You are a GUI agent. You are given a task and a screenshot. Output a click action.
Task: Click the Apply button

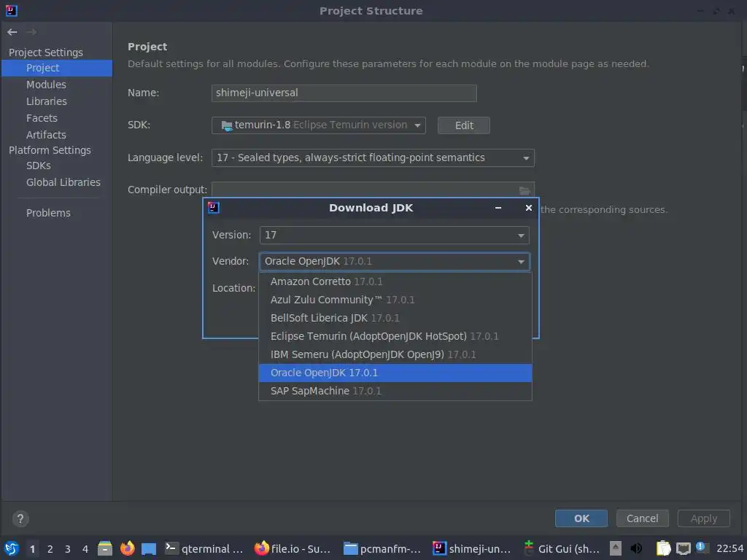704,518
